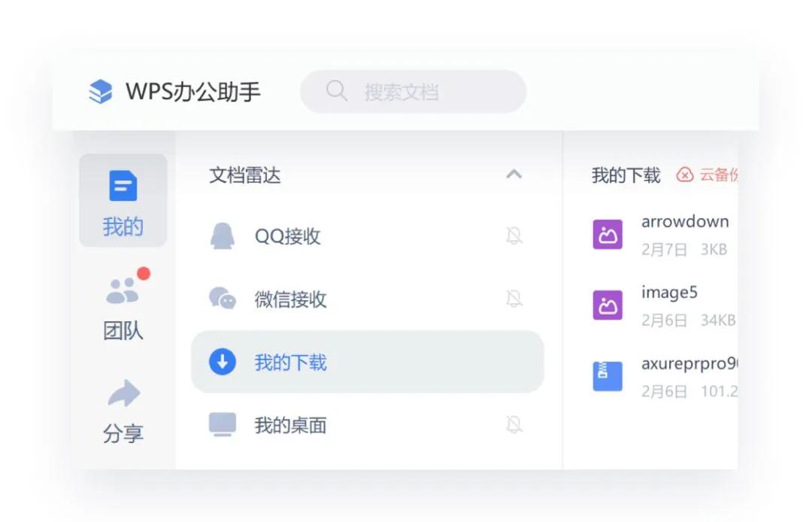Screen dimensions: 812x522
Task: Click the red 云备份 warning icon
Action: click(x=685, y=175)
